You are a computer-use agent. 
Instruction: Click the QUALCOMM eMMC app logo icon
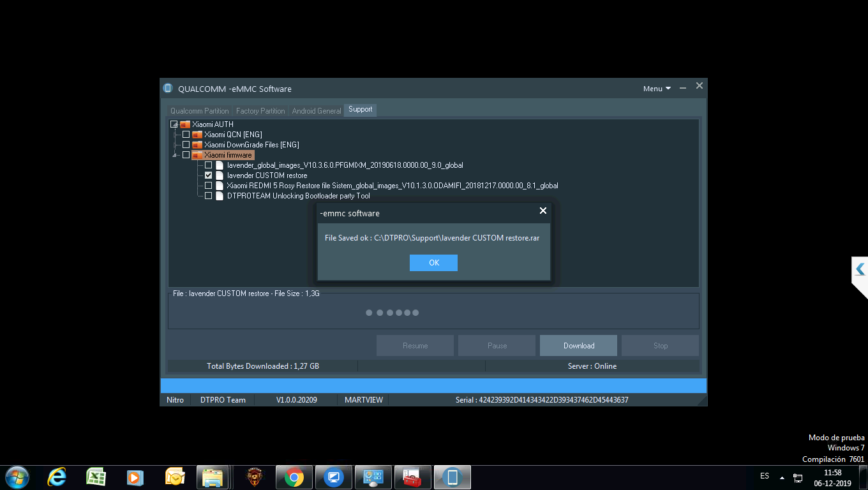pos(168,89)
